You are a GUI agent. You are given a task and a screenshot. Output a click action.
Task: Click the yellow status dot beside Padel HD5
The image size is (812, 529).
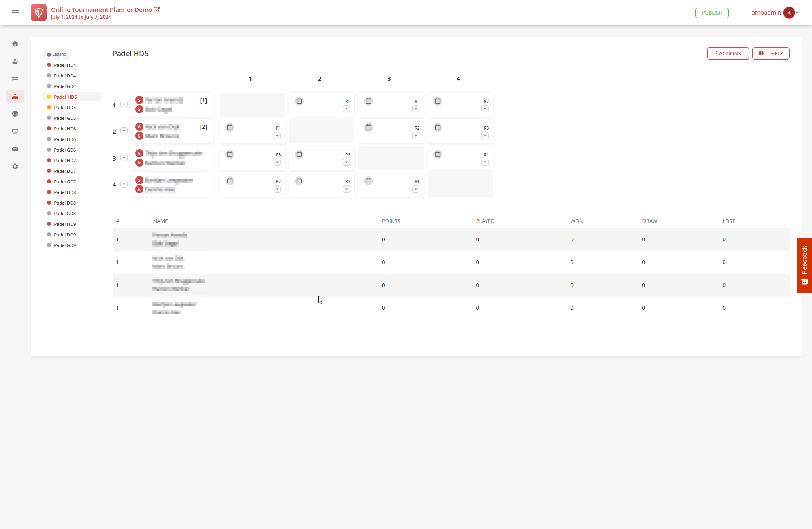click(49, 97)
